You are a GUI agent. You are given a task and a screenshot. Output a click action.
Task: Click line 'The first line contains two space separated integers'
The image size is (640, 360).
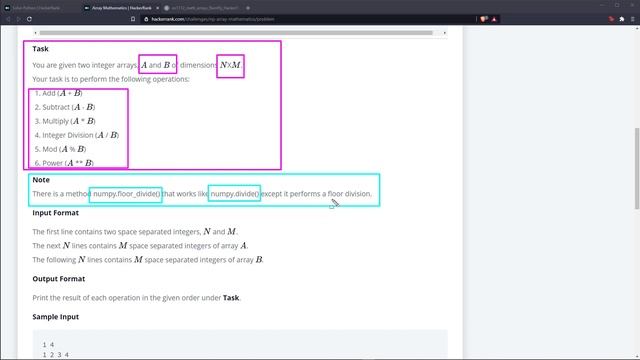coord(135,231)
